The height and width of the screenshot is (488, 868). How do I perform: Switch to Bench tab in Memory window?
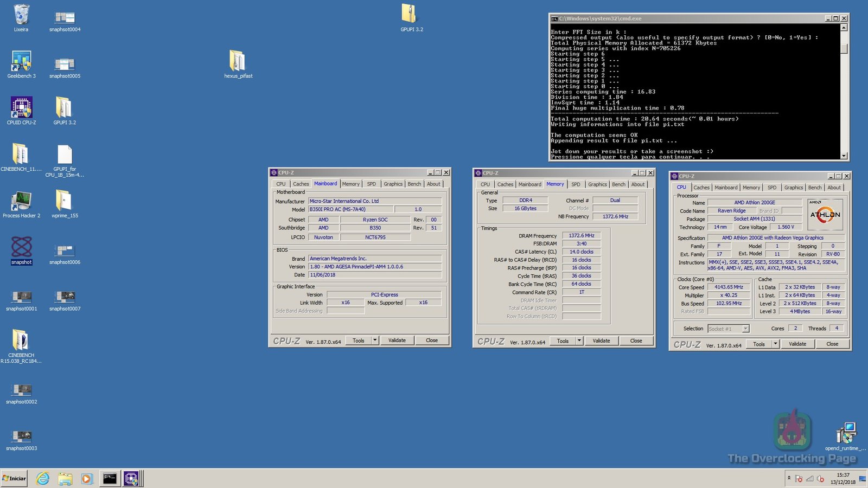click(x=618, y=184)
